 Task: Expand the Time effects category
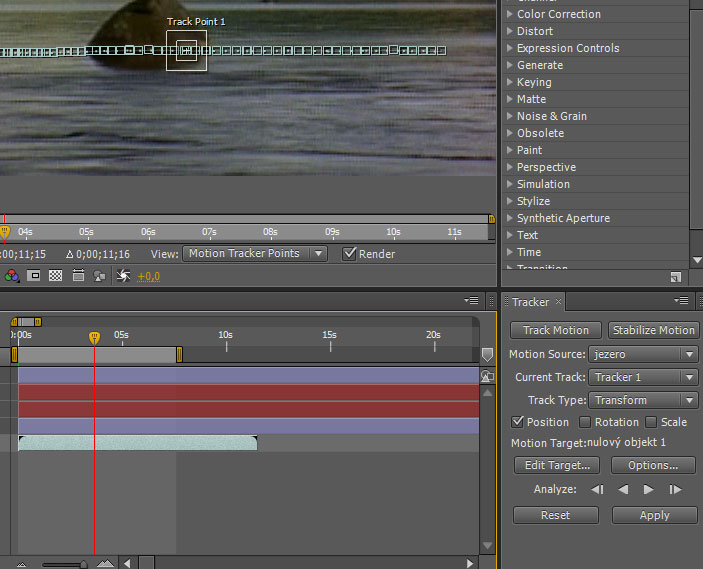tap(509, 252)
